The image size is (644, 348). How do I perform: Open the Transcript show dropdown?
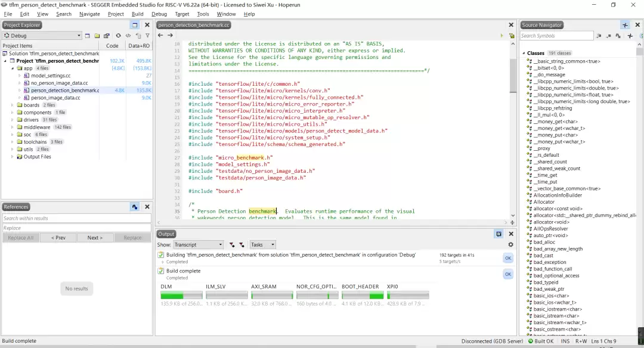pyautogui.click(x=198, y=244)
